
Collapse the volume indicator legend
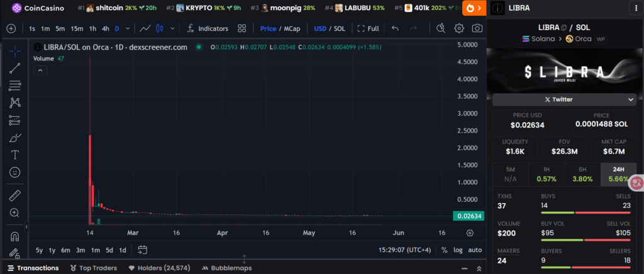pos(40,70)
